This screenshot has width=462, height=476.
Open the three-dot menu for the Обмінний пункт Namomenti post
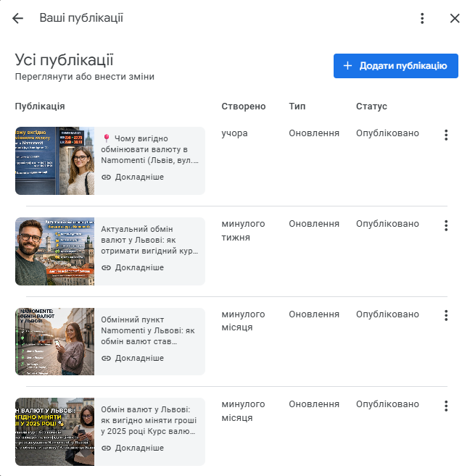pos(446,316)
